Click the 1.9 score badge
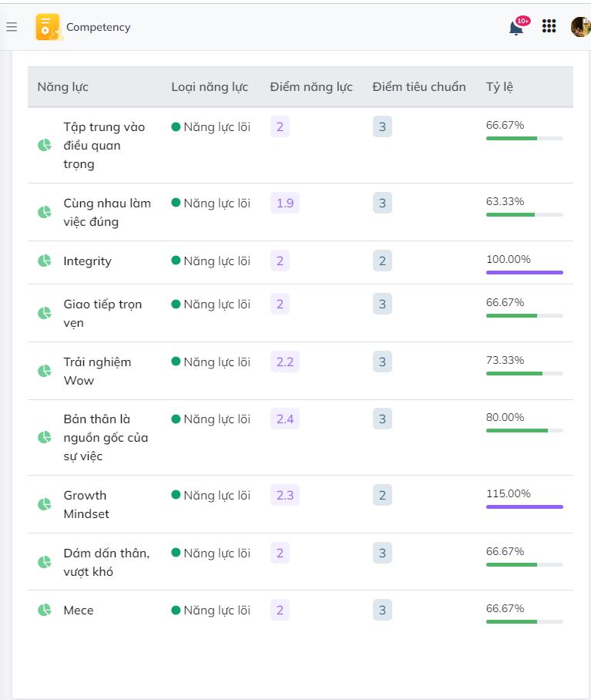This screenshot has width=591, height=700. click(x=284, y=204)
